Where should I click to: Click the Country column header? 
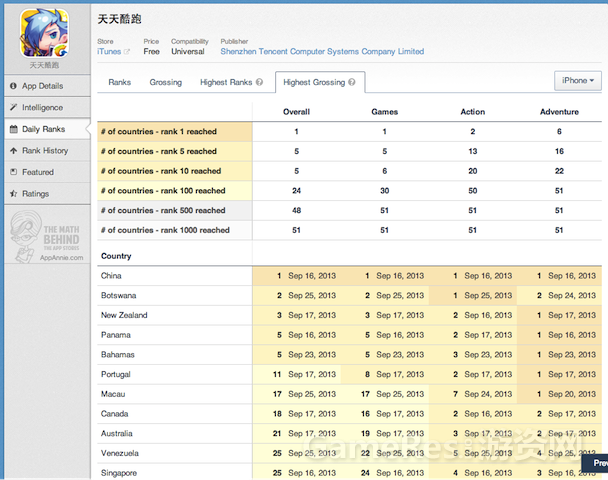(116, 256)
